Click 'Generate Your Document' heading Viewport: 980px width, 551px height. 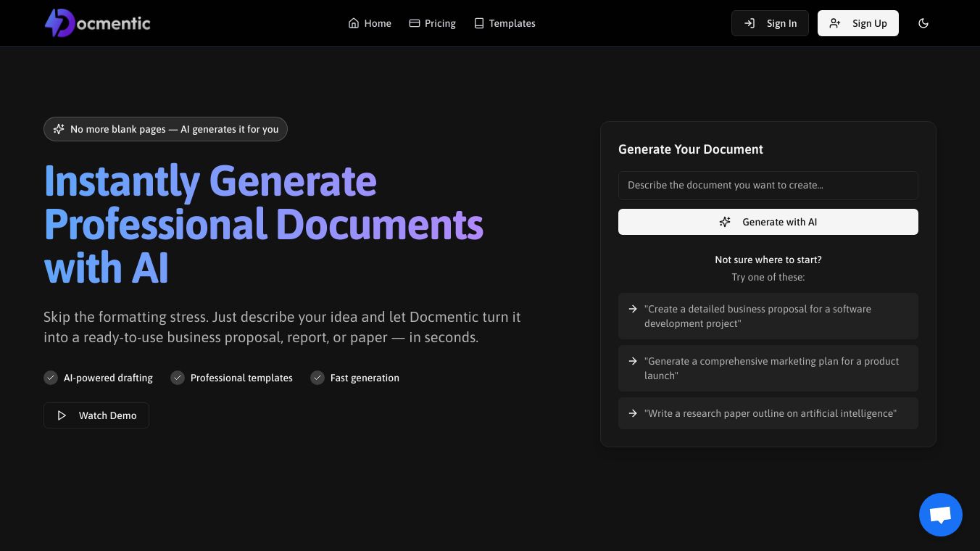pyautogui.click(x=691, y=149)
